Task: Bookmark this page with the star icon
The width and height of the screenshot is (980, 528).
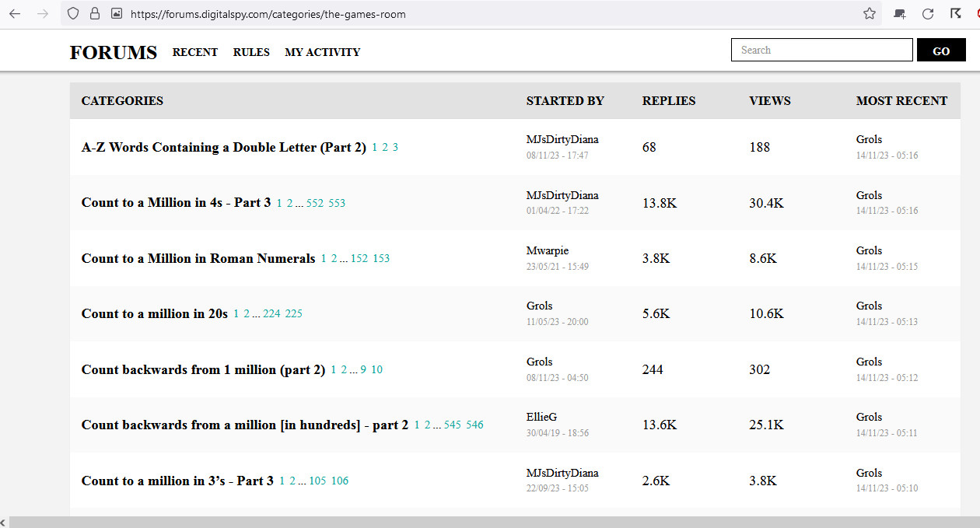Action: click(870, 14)
